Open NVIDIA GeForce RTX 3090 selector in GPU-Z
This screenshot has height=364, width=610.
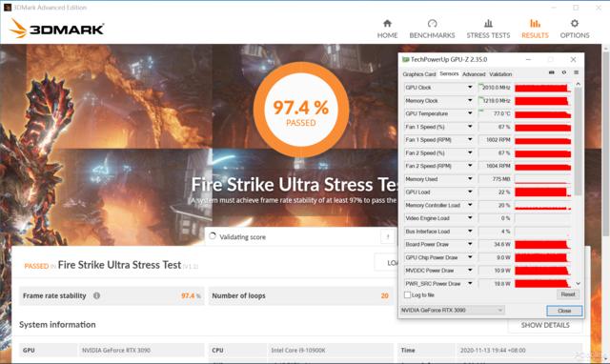point(453,310)
